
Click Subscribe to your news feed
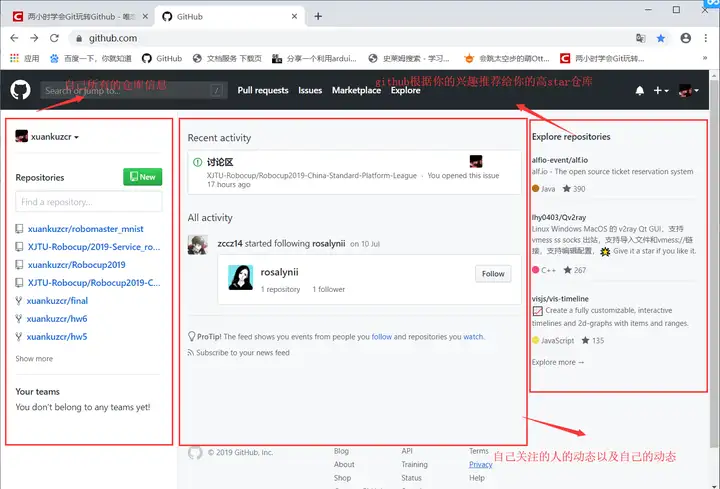(242, 353)
